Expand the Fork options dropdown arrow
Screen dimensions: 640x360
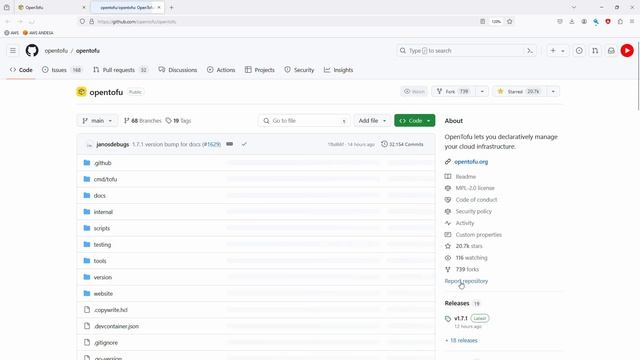point(482,91)
